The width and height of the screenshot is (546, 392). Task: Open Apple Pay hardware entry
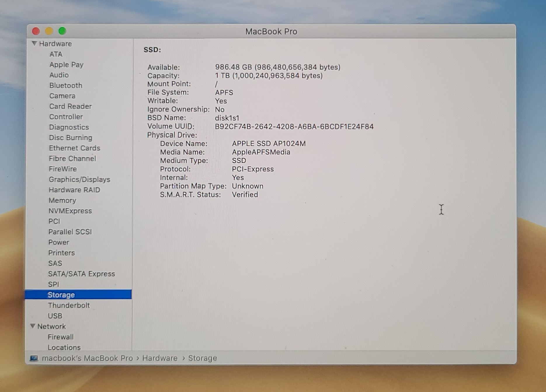coord(66,65)
